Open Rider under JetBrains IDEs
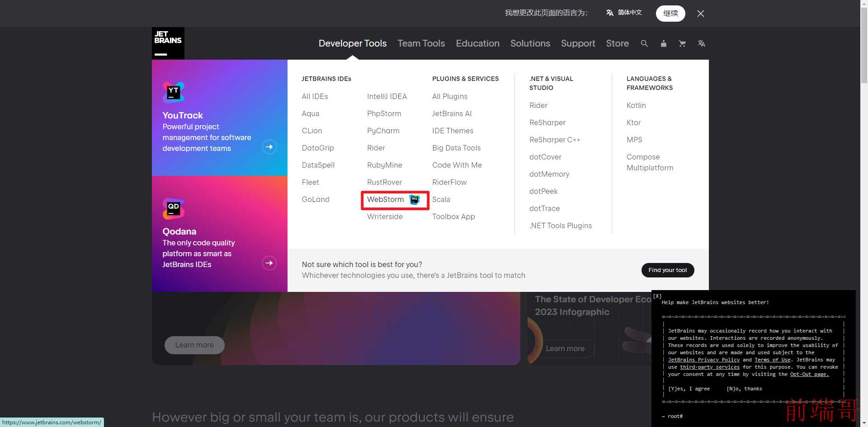 376,148
